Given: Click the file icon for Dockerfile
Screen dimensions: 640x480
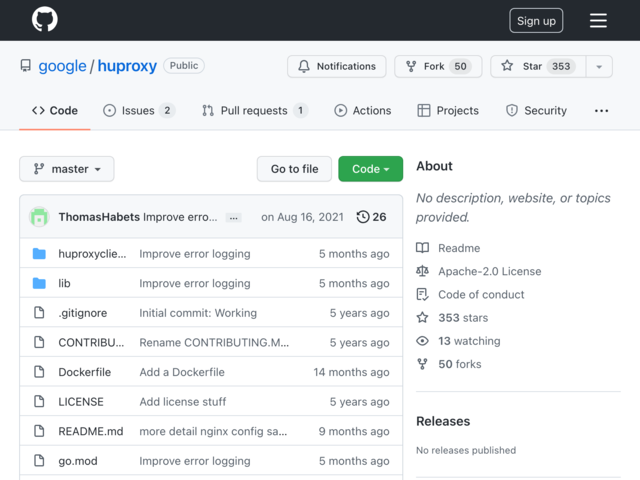Looking at the screenshot, I should (39, 372).
